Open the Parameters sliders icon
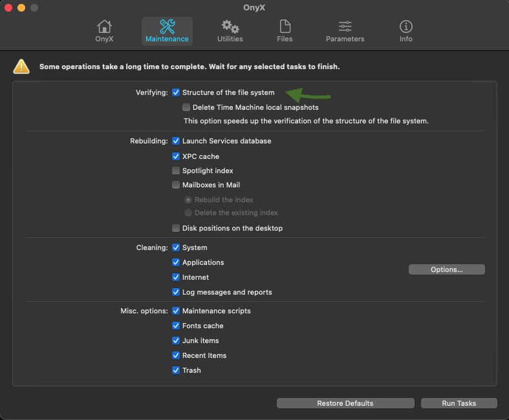509x420 pixels. (x=345, y=26)
